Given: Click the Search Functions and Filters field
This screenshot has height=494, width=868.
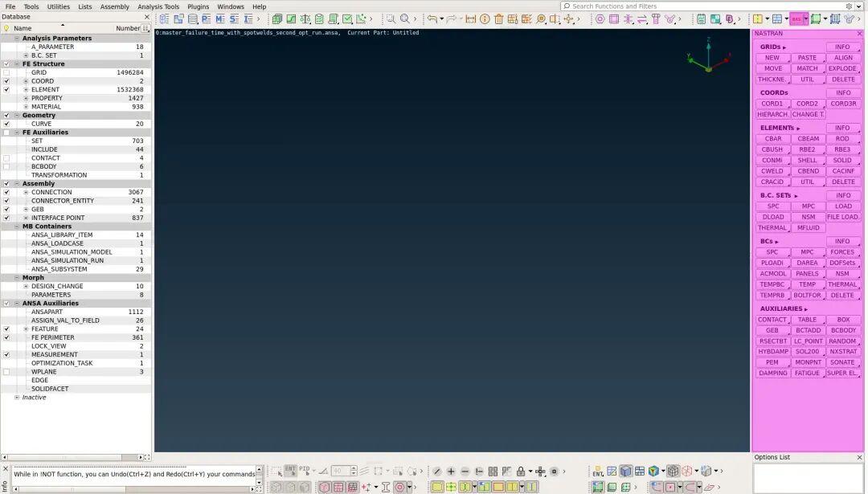Looking at the screenshot, I should [703, 6].
